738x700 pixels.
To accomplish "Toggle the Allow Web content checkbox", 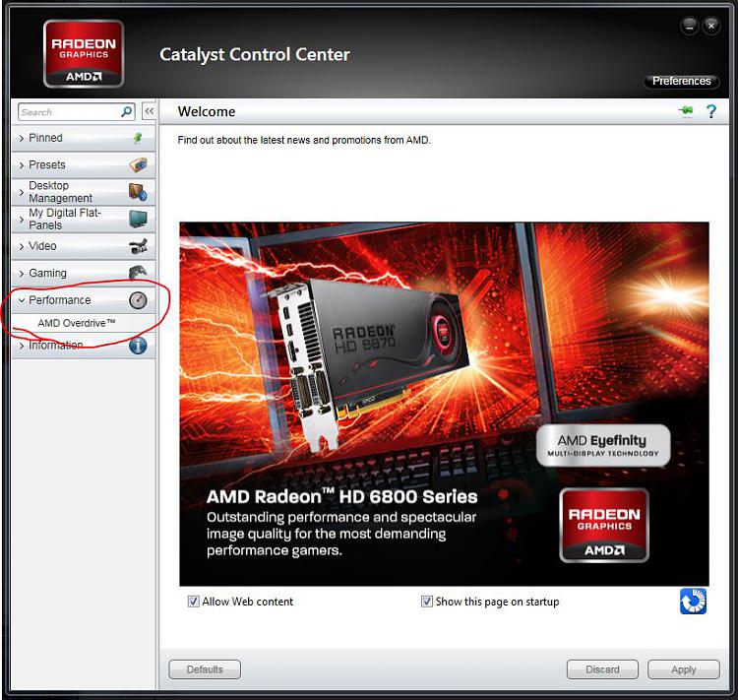I will (193, 602).
